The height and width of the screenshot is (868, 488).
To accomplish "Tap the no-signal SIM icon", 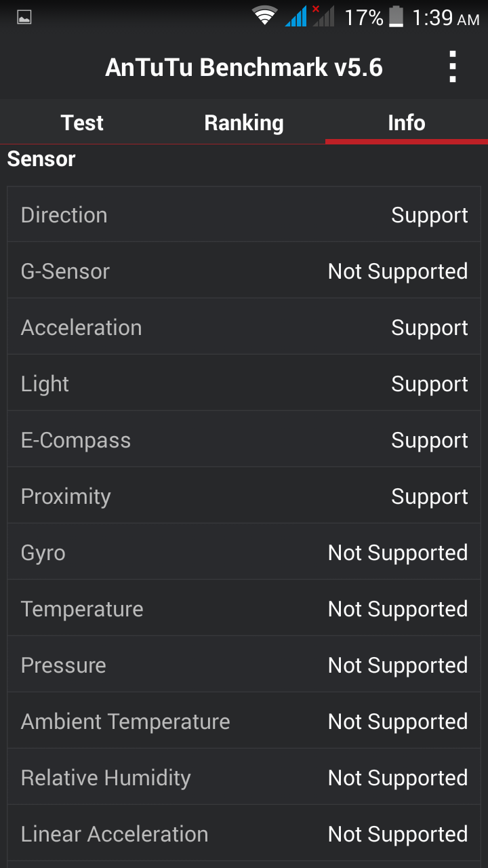I will (323, 16).
